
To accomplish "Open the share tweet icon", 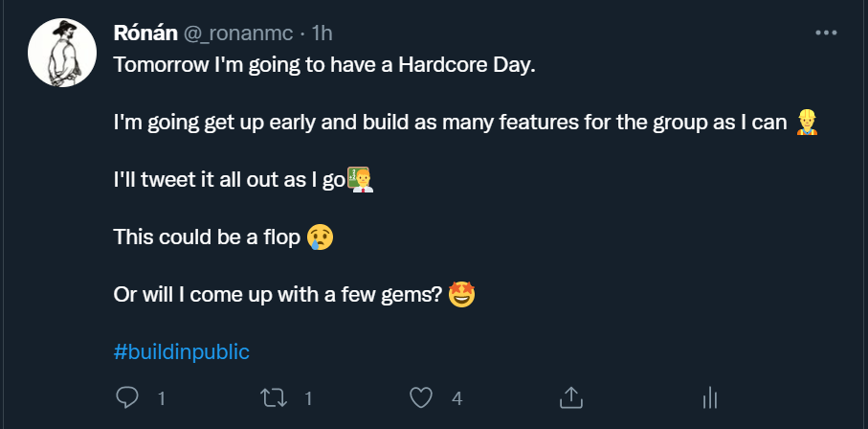I will tap(570, 396).
